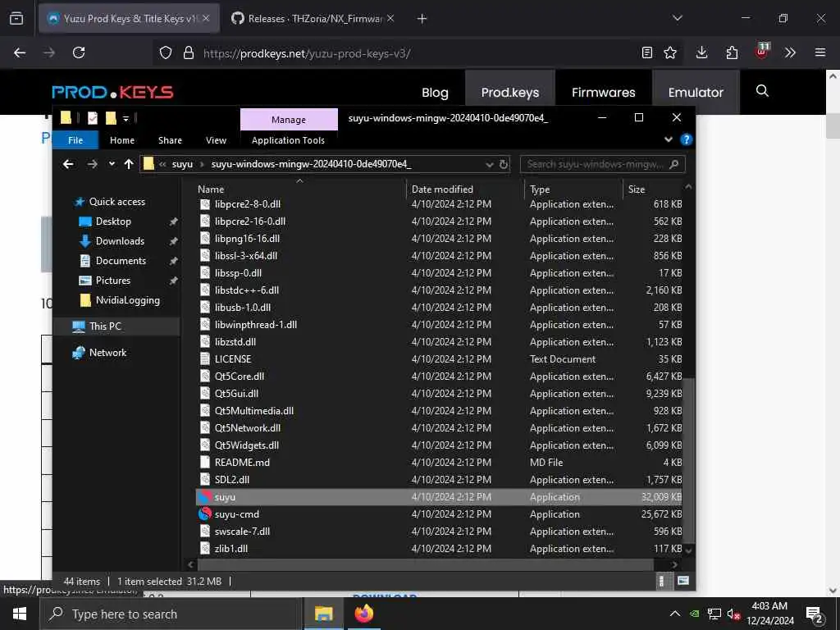The image size is (840, 630).
Task: Switch to details view icon in status bar
Action: 662,582
